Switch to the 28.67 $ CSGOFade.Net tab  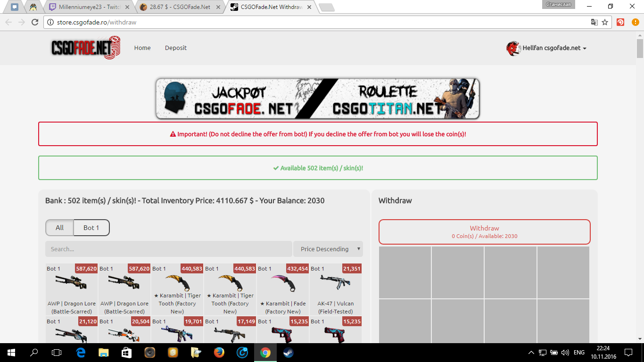tap(179, 7)
